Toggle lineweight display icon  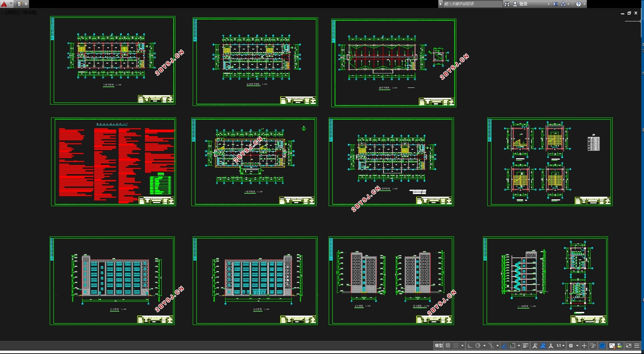526,346
